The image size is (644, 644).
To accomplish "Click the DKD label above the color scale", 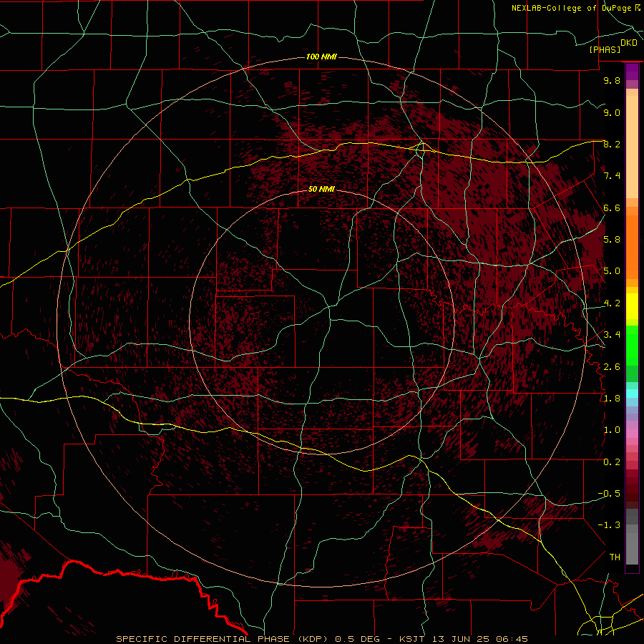I will tap(629, 43).
